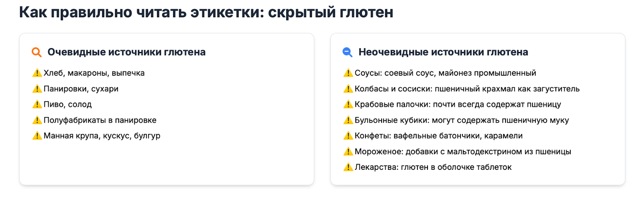The width and height of the screenshot is (644, 200).
Task: Click the Пиво, солод text
Action: (68, 105)
